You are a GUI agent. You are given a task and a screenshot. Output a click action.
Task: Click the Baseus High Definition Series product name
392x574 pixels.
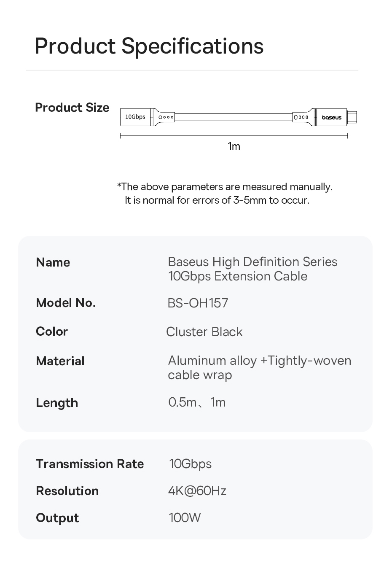coord(252,269)
